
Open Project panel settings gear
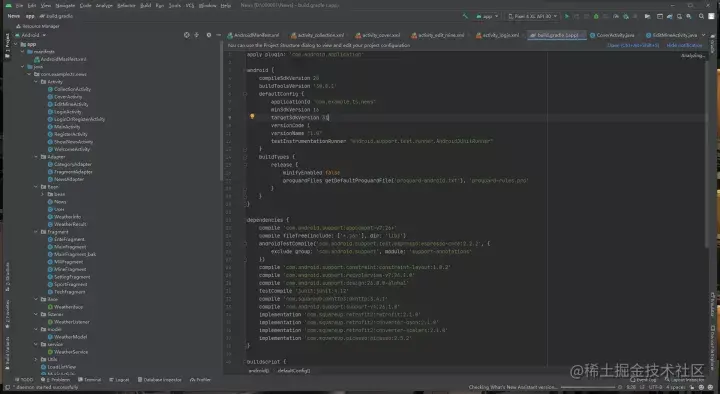208,35
